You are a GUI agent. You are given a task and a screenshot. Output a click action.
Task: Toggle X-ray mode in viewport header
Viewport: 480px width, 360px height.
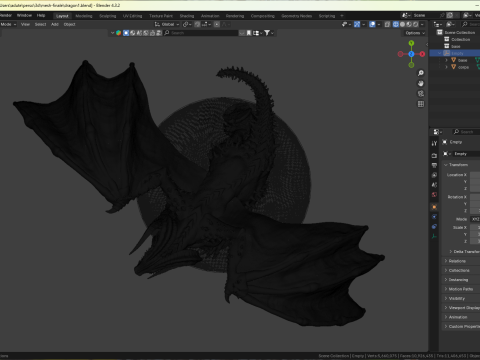click(x=387, y=24)
